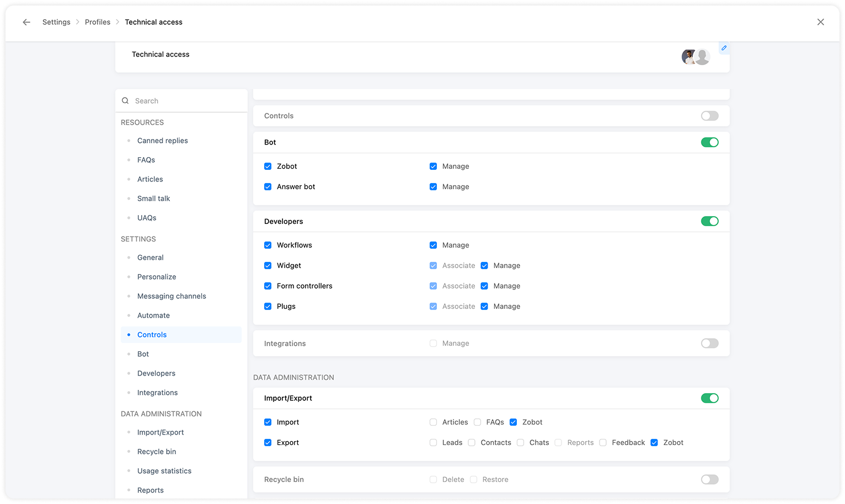Uncheck the Zobot checkbox under Bot
The width and height of the screenshot is (845, 504).
(268, 167)
